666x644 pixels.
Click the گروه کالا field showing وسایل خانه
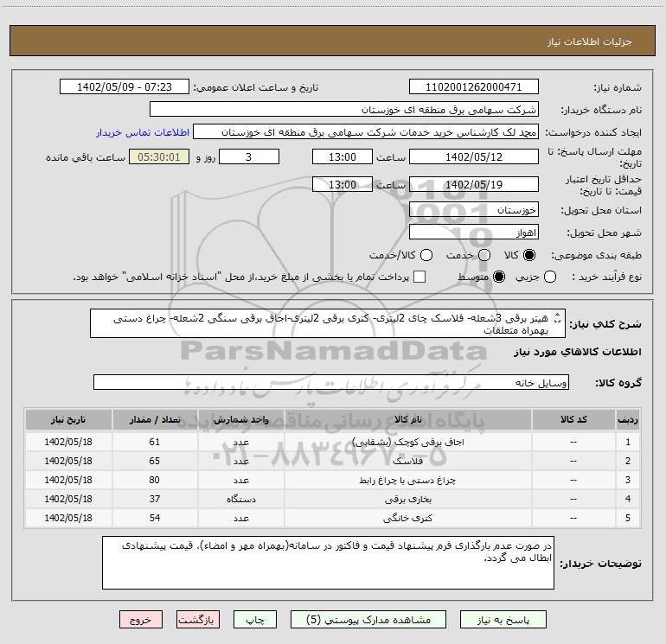pos(331,382)
